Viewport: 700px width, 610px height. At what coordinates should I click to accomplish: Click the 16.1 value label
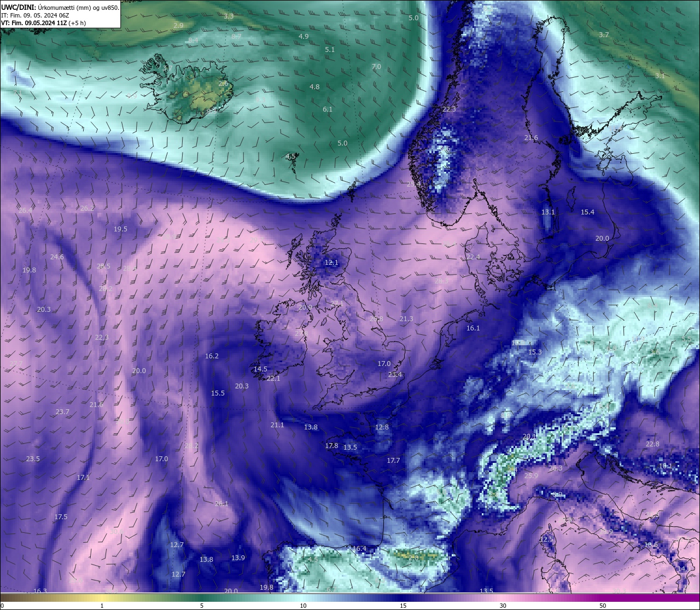[x=473, y=328]
